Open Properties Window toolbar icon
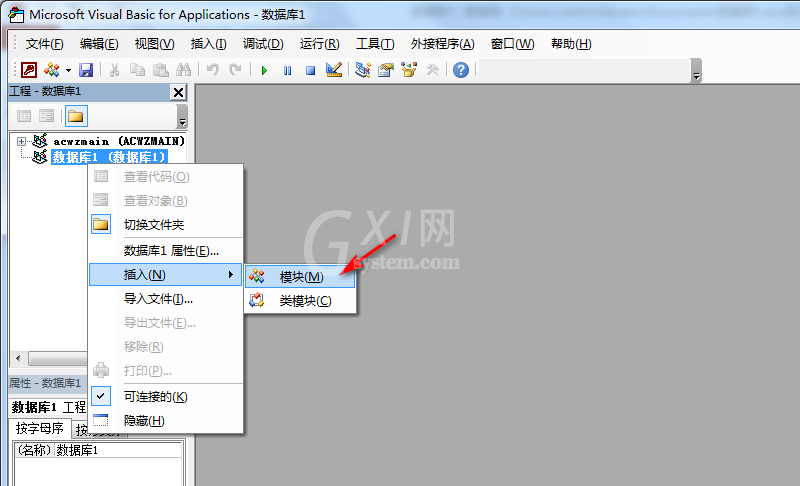Screen dimensions: 800x486 click(x=386, y=70)
